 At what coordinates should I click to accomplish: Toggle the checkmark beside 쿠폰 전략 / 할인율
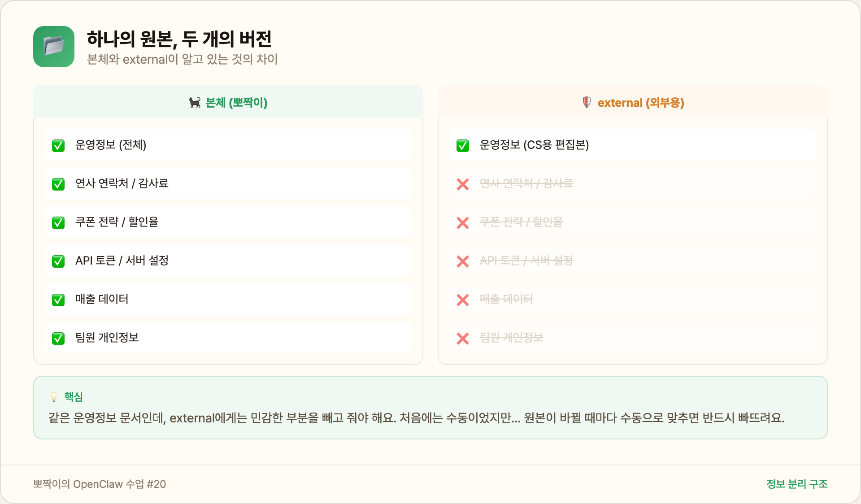pos(58,223)
